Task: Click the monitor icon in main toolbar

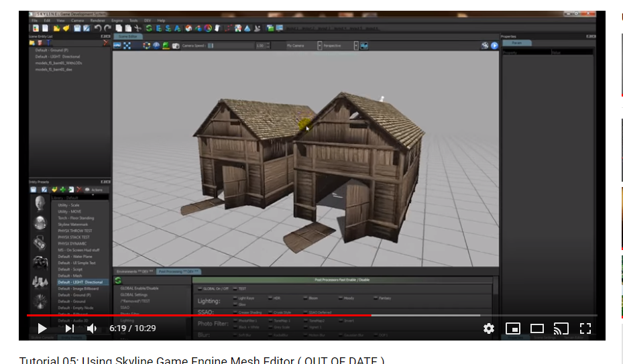Action: (x=280, y=28)
